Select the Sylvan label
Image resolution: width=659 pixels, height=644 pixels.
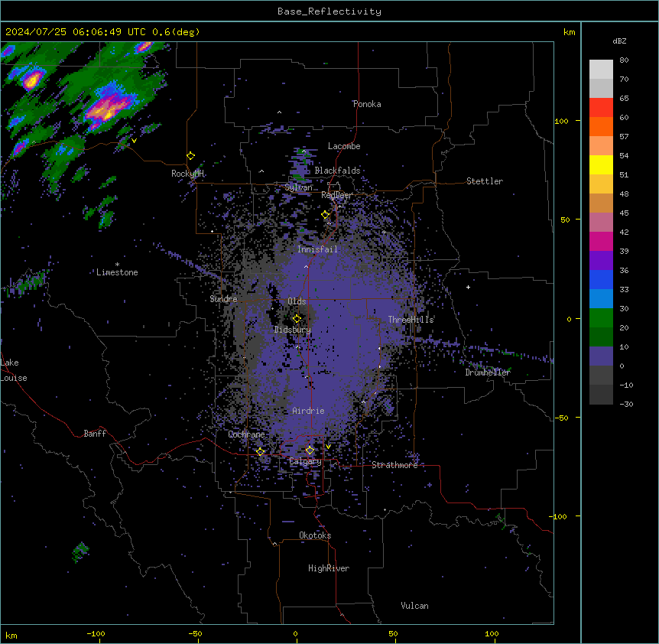298,187
